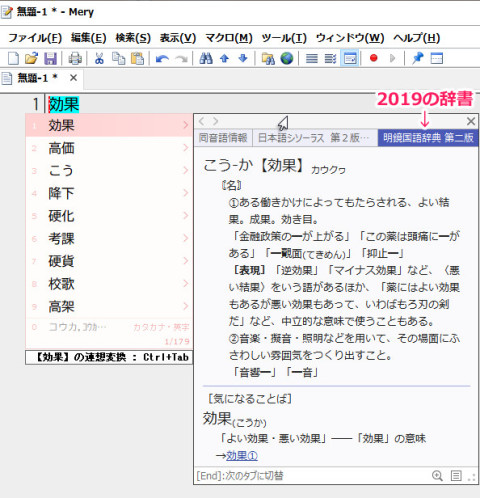Select コウカ カタカナ・英字 candidate row
The height and width of the screenshot is (498, 480).
109,327
